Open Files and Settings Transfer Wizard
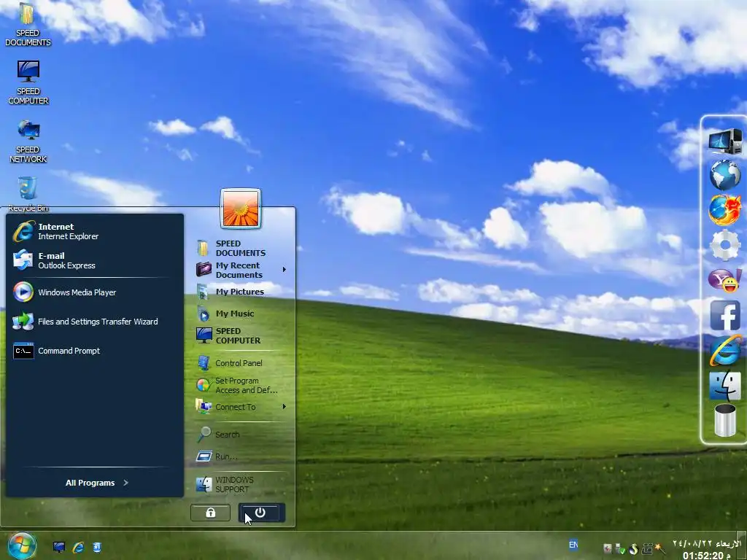Image resolution: width=747 pixels, height=560 pixels. tap(94, 322)
